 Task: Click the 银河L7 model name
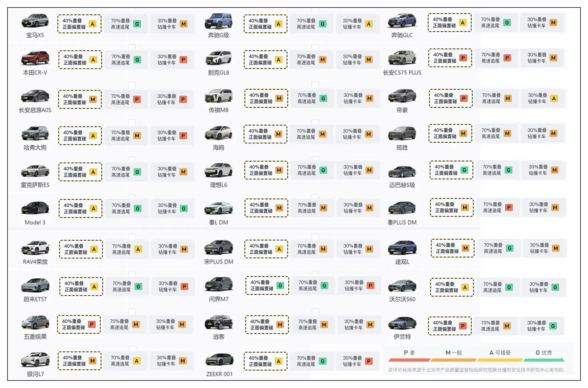pos(35,374)
